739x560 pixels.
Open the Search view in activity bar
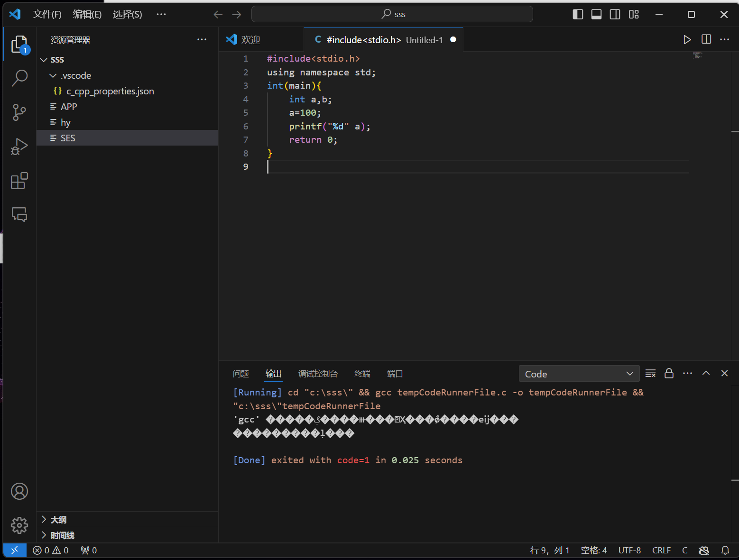point(19,78)
